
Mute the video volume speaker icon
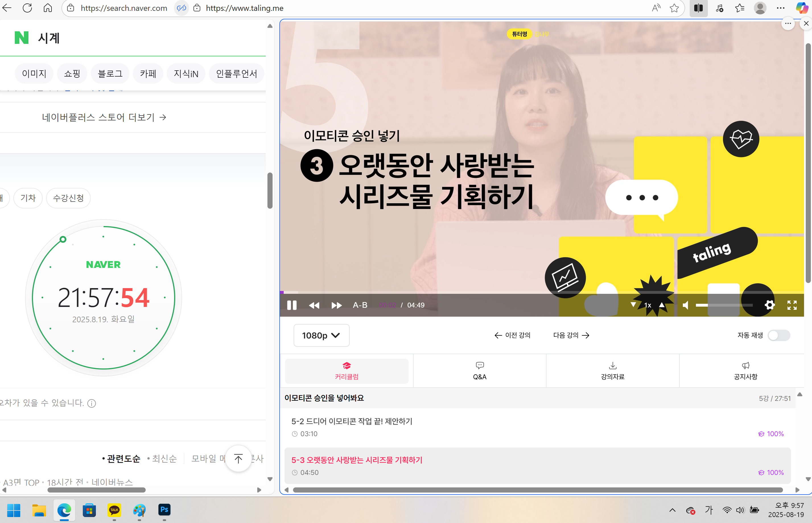tap(685, 305)
